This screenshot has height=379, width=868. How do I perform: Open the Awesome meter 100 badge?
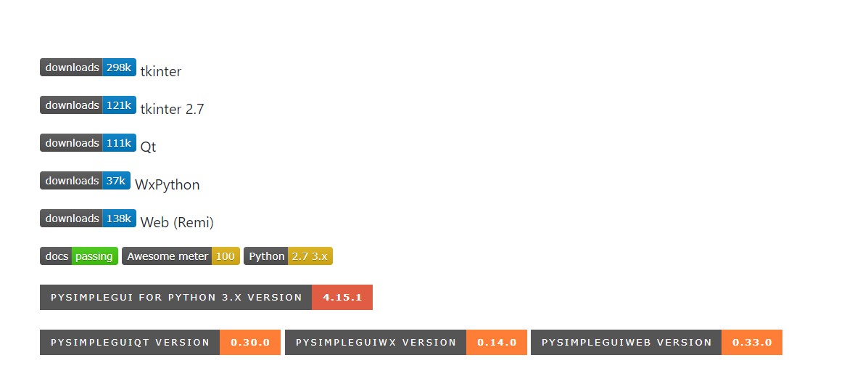pos(181,256)
